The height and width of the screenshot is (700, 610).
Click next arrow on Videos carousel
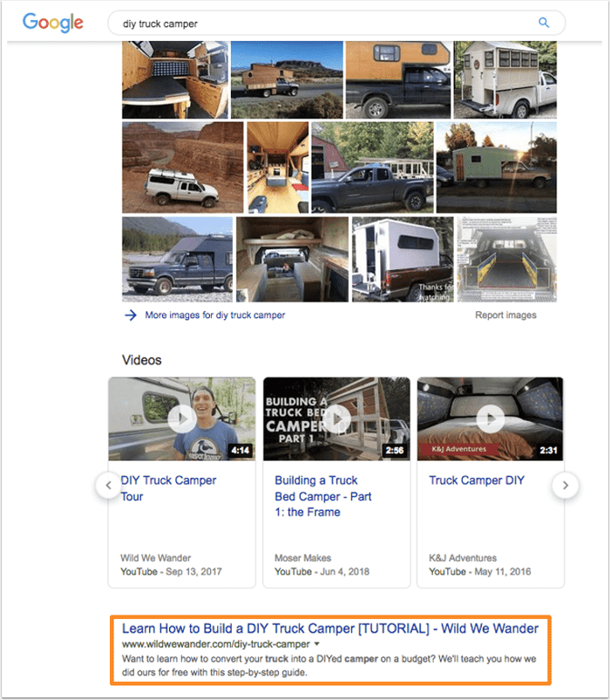pyautogui.click(x=566, y=486)
